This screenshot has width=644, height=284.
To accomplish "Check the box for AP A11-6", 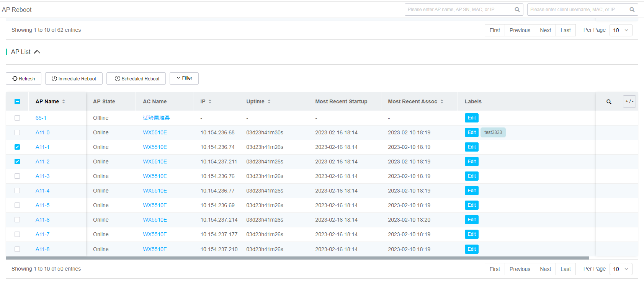I will pyautogui.click(x=17, y=220).
